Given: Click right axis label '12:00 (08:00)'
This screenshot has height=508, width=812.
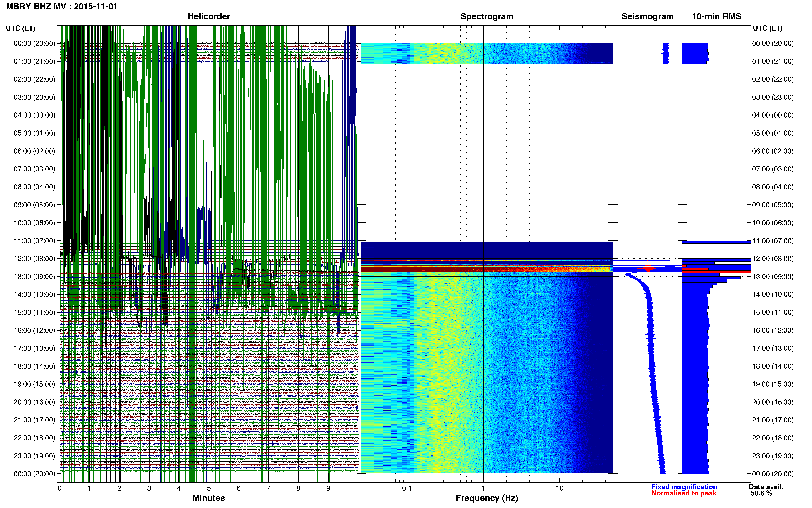Looking at the screenshot, I should pos(773,259).
